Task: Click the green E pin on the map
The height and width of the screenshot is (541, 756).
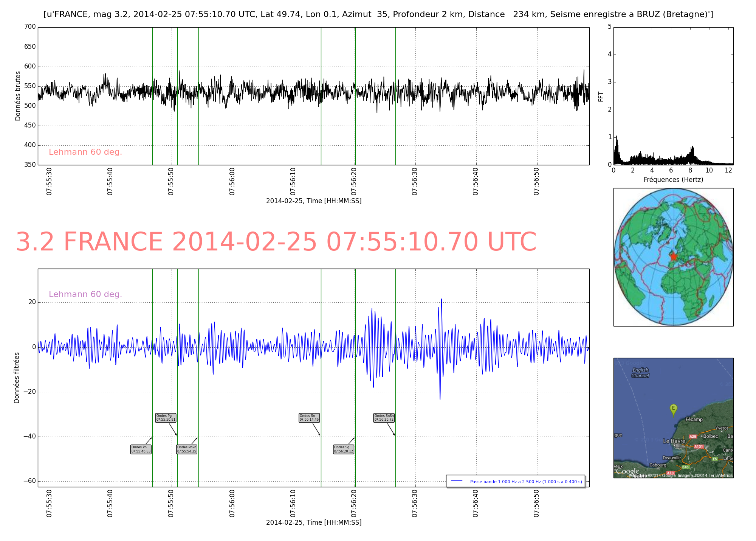Action: 673,409
